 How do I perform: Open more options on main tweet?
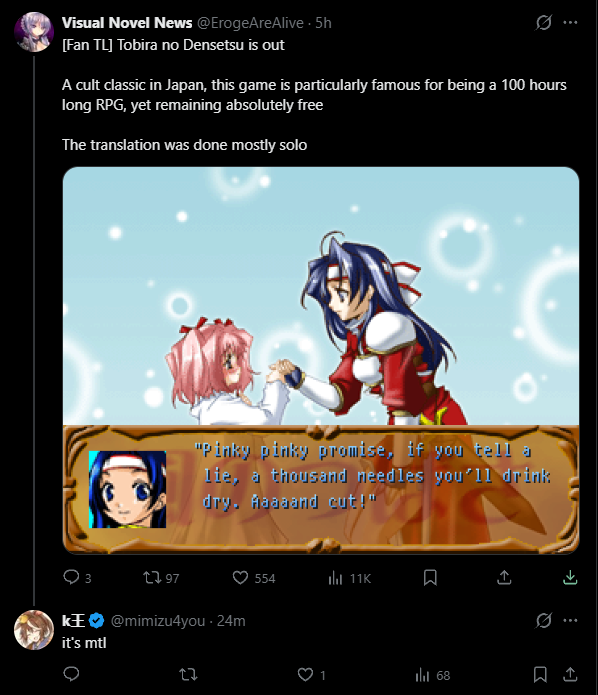tap(570, 22)
